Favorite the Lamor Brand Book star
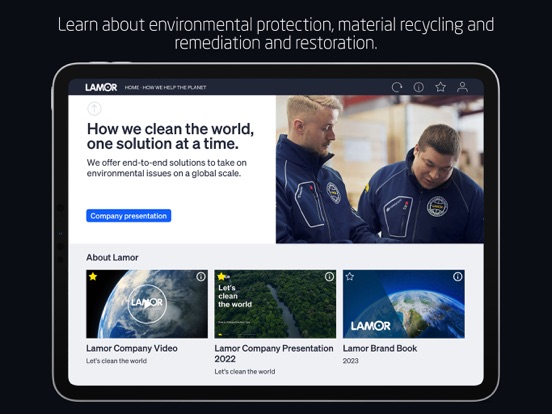The image size is (552, 414). coord(350,277)
